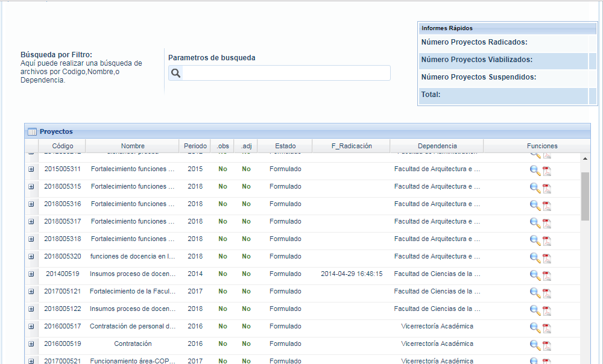
Task: Click the search magnifier in Parametros de busqueda
Action: tap(175, 73)
